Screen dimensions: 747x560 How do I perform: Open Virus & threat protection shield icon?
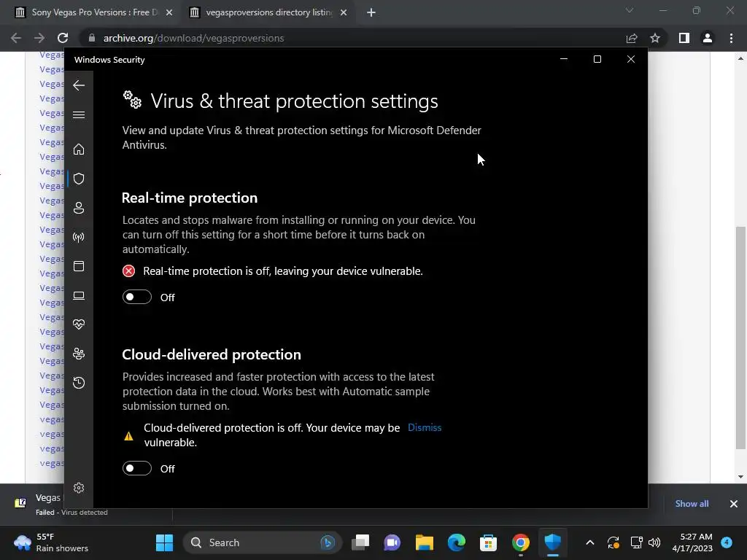79,179
